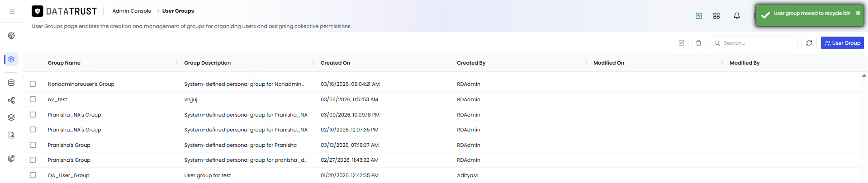This screenshot has width=868, height=183.
Task: Select the settings gear sidebar icon
Action: point(11,59)
